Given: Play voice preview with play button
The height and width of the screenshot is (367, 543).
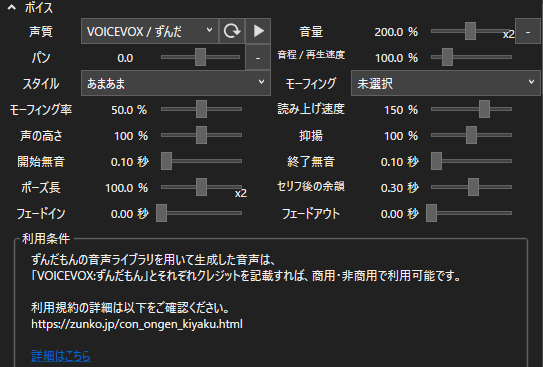Looking at the screenshot, I should coord(258,31).
